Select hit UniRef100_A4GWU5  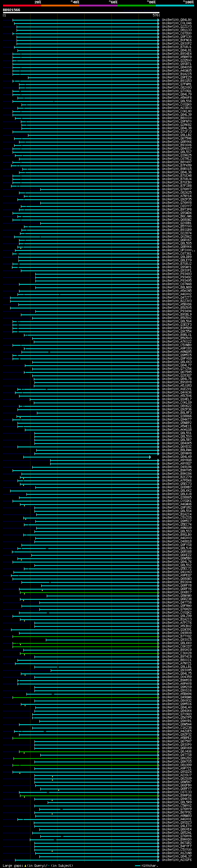[177, 71]
